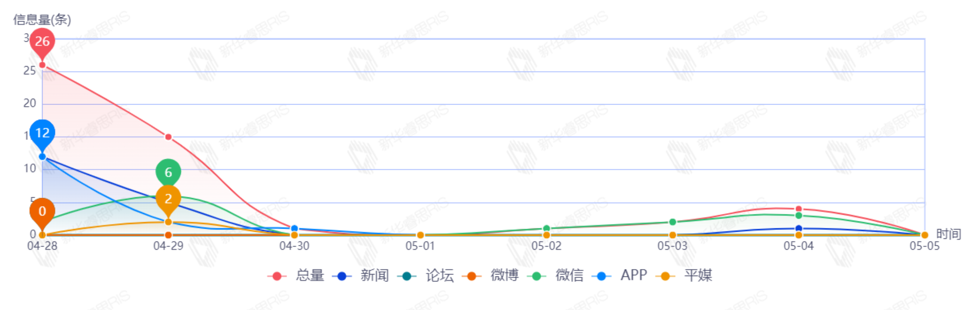Select the red 总量 point at 04-29
Viewport: 980px width, 310px height.
pyautogui.click(x=168, y=137)
